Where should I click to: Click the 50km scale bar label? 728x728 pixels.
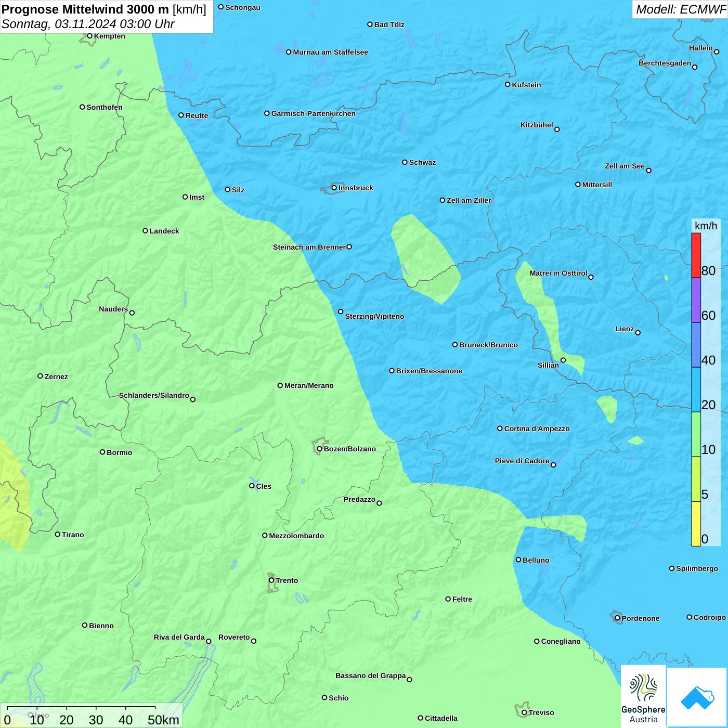coord(163,720)
